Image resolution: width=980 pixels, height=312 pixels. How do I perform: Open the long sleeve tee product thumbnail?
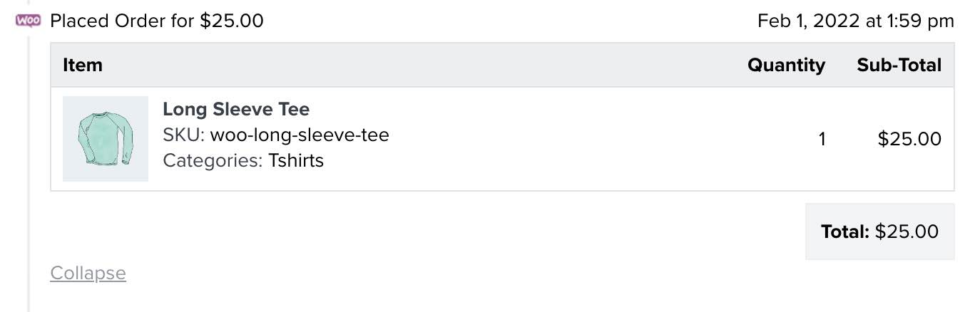(x=106, y=139)
